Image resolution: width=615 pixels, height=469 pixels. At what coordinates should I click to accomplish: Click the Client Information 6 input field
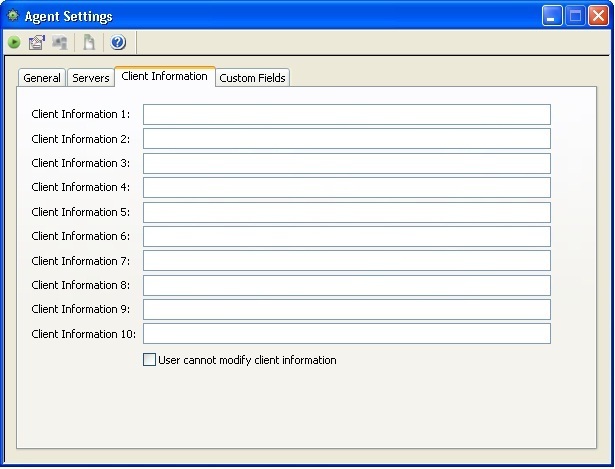347,236
